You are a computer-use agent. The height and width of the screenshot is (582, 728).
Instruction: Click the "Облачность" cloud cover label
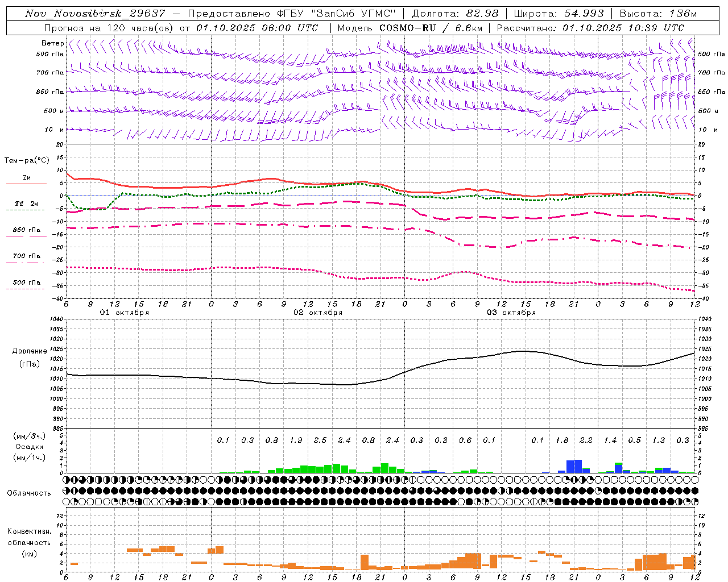tap(29, 493)
